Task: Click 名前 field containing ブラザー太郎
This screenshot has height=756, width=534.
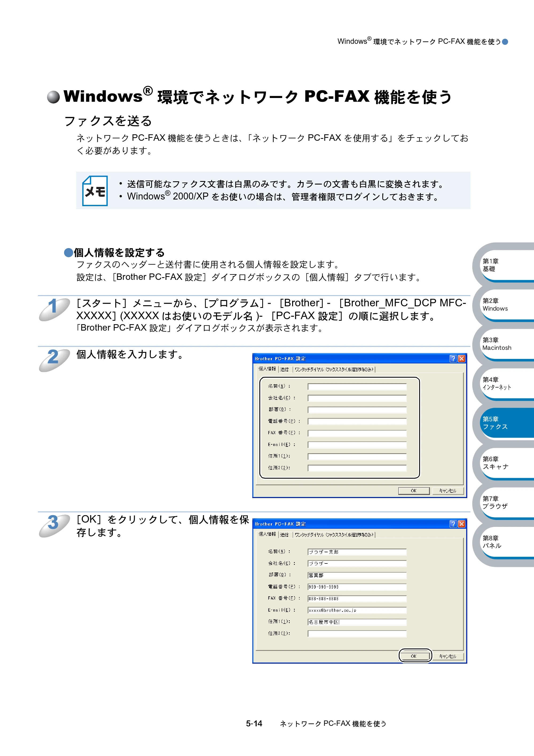Action: tap(357, 552)
